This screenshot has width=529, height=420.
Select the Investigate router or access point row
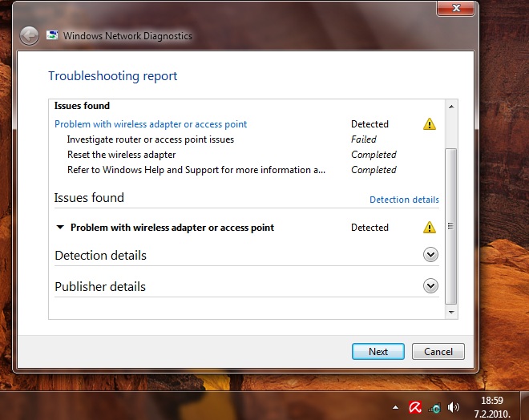click(x=151, y=139)
